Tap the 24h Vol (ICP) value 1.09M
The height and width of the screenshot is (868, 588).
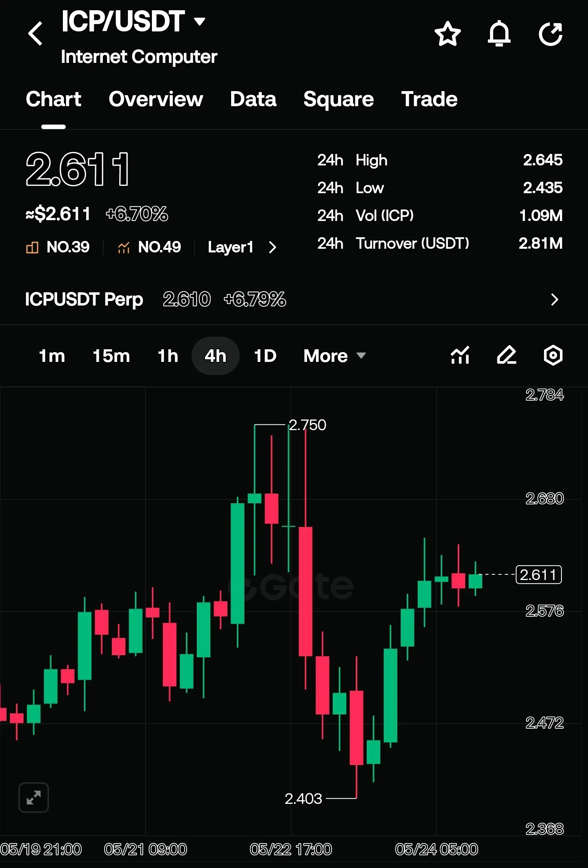[541, 216]
